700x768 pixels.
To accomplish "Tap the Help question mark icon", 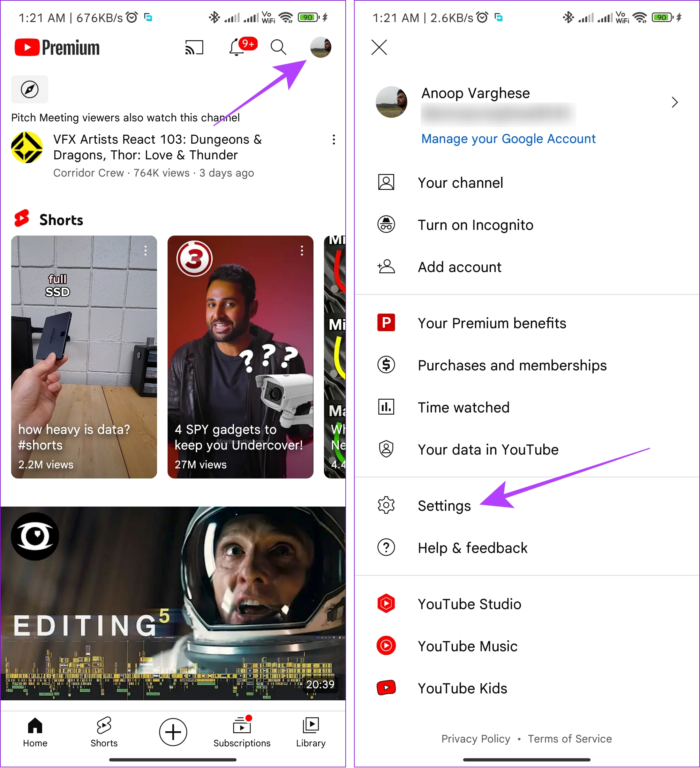I will click(386, 547).
